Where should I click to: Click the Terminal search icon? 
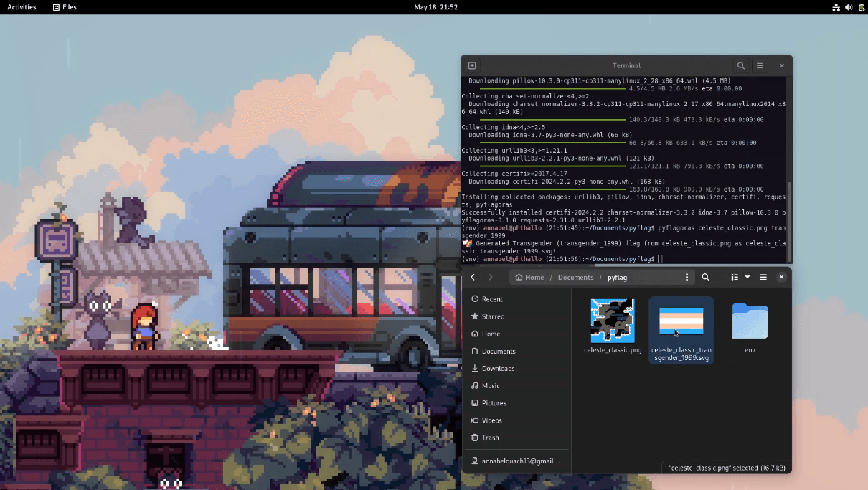pos(741,65)
